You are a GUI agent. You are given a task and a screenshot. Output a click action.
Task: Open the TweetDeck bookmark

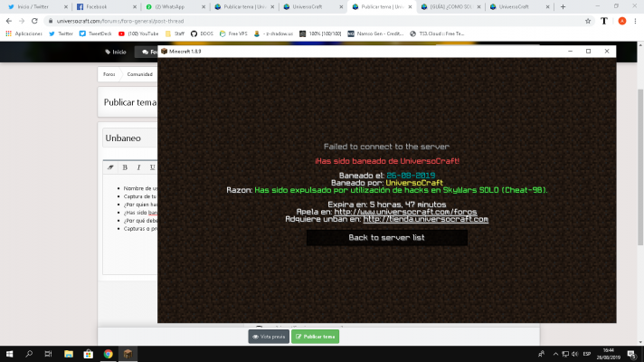[95, 33]
